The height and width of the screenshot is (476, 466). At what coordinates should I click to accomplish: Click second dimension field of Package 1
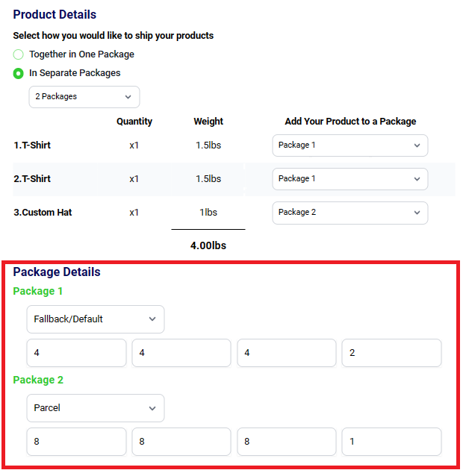point(181,353)
